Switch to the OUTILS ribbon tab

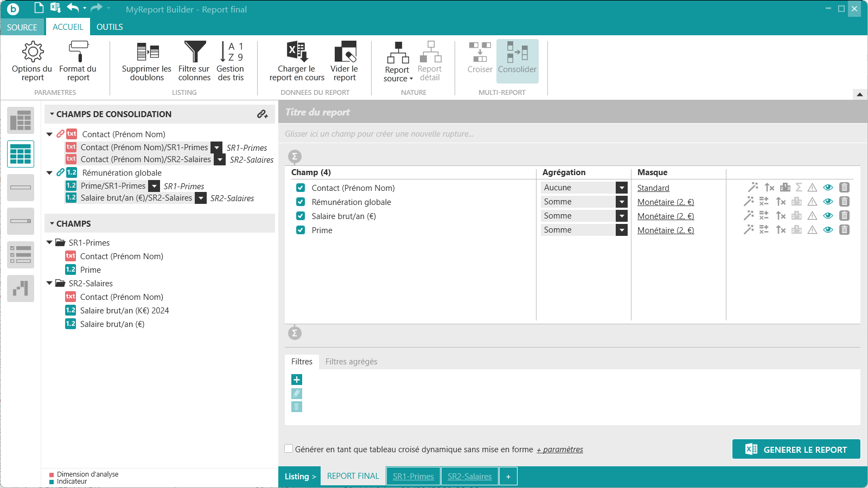click(x=110, y=27)
